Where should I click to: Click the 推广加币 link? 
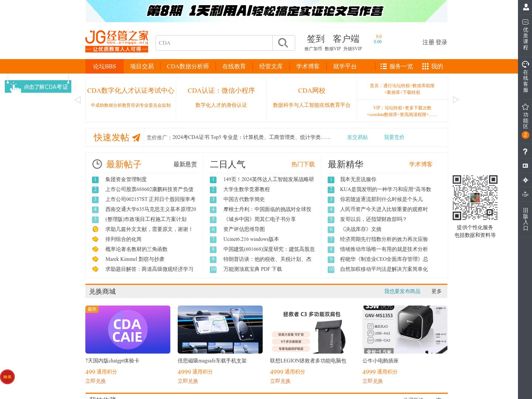(x=313, y=49)
